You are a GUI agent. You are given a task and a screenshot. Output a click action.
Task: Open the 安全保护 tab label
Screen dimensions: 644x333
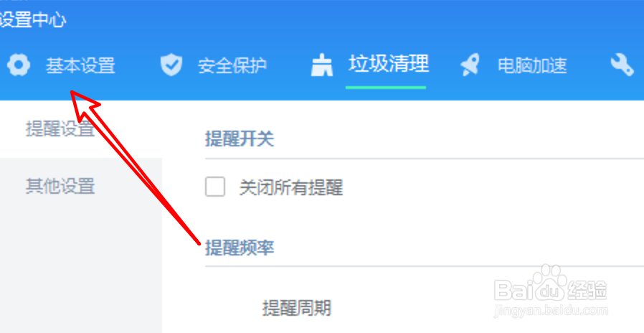coord(232,65)
